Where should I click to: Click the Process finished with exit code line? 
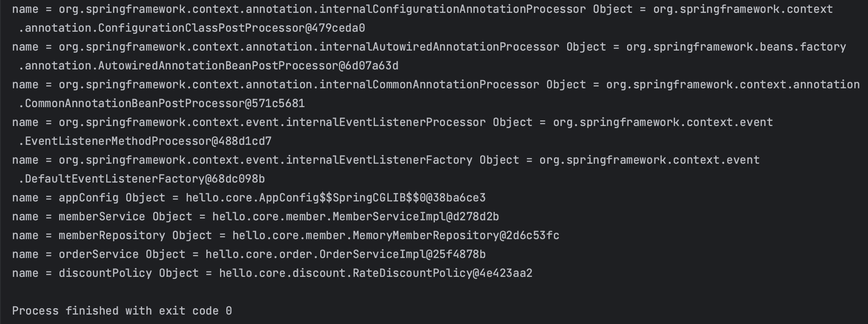pos(122,311)
